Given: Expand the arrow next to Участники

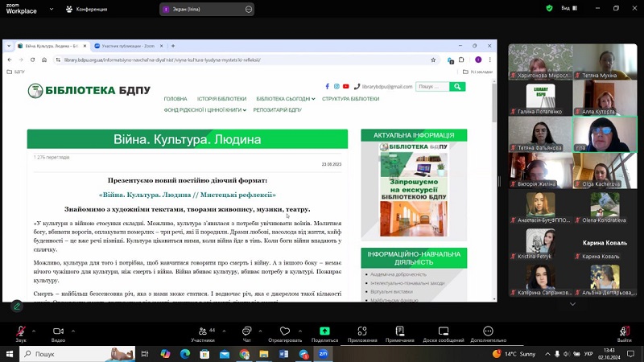Looking at the screenshot, I should click(224, 331).
